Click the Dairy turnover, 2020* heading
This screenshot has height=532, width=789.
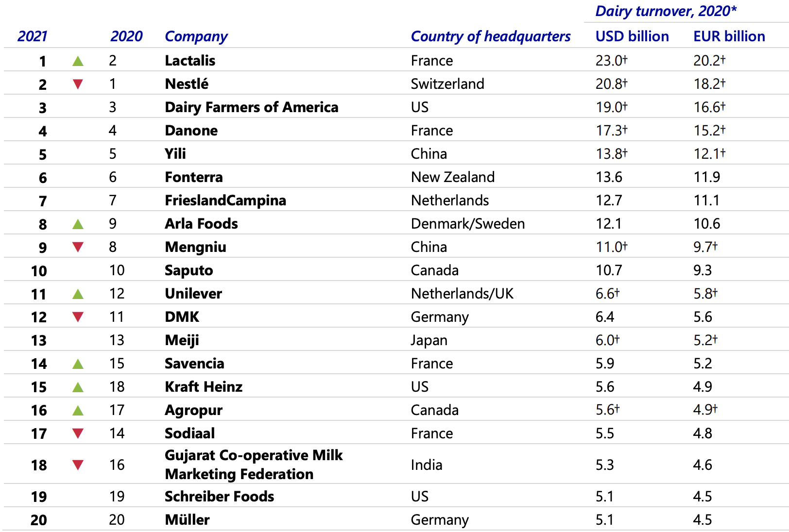tap(666, 11)
